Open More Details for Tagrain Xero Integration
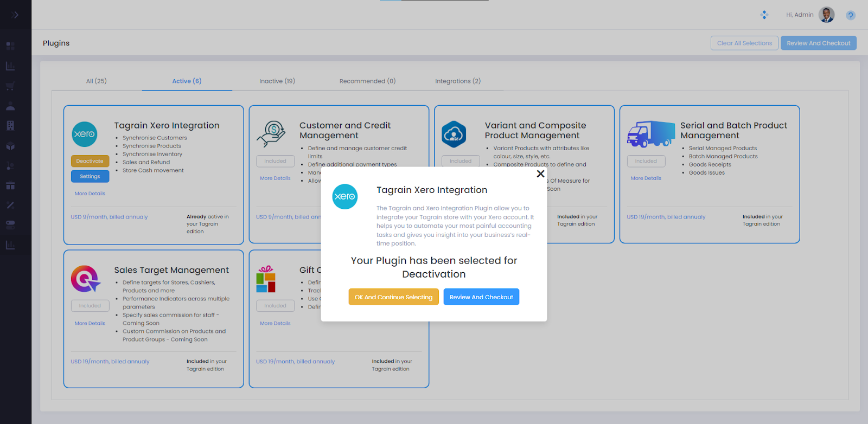 click(90, 194)
